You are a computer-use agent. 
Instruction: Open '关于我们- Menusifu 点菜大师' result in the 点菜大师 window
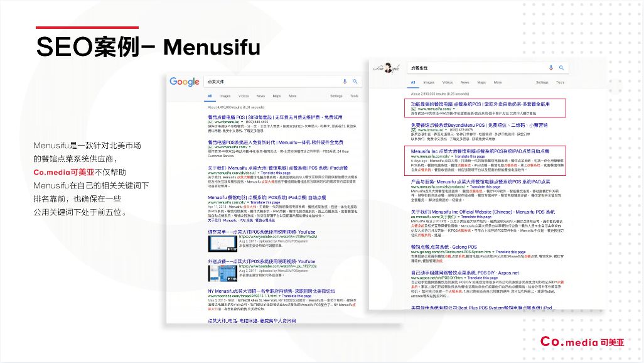[277, 168]
